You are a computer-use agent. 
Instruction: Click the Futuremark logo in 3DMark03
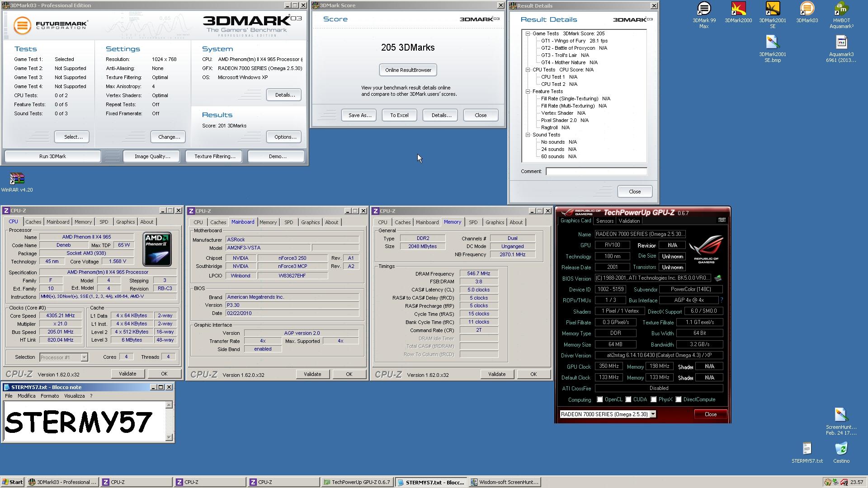[51, 25]
